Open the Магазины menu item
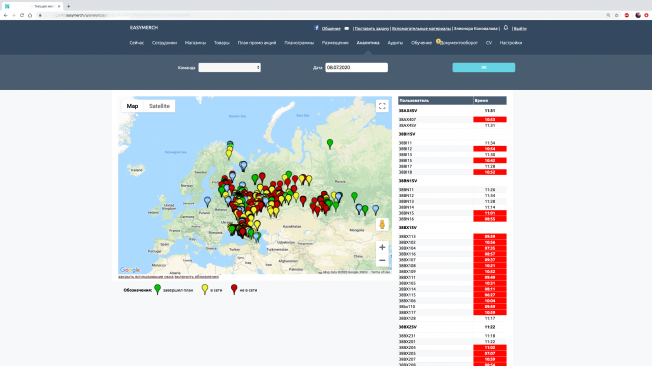 195,42
